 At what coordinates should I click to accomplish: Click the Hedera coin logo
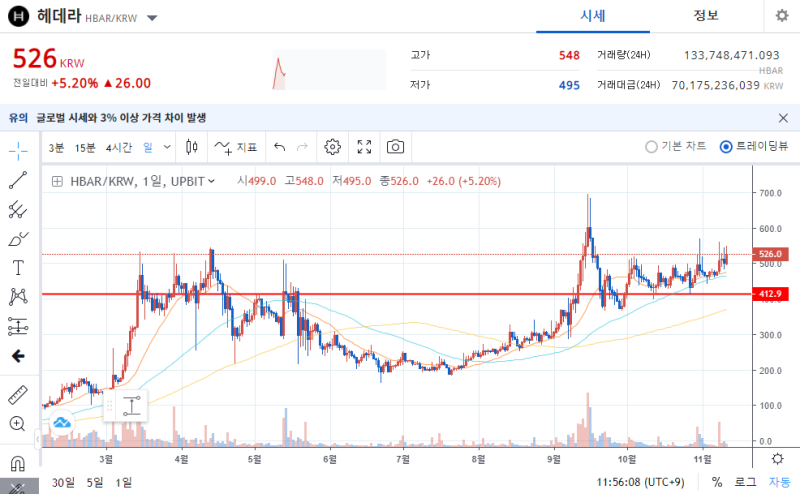(18, 16)
